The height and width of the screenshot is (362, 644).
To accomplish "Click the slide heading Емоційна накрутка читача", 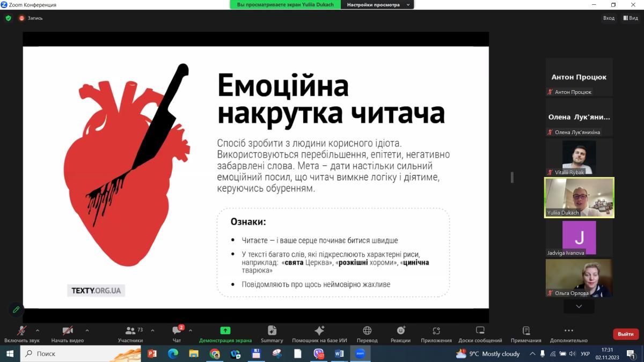I will 331,99.
